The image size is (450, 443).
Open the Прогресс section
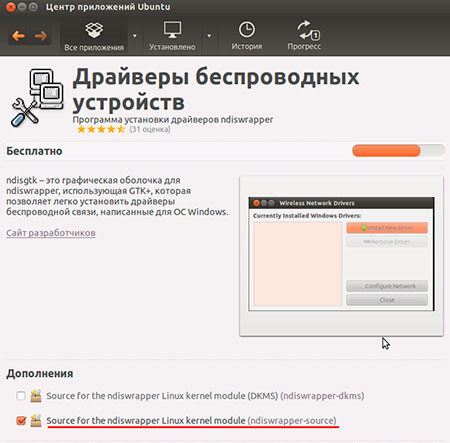point(304,36)
